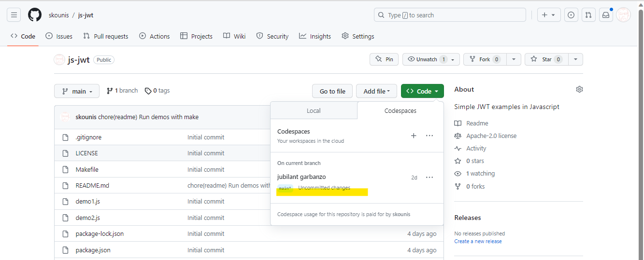This screenshot has width=644, height=260.
Task: Click the Go to file button
Action: pos(332,91)
